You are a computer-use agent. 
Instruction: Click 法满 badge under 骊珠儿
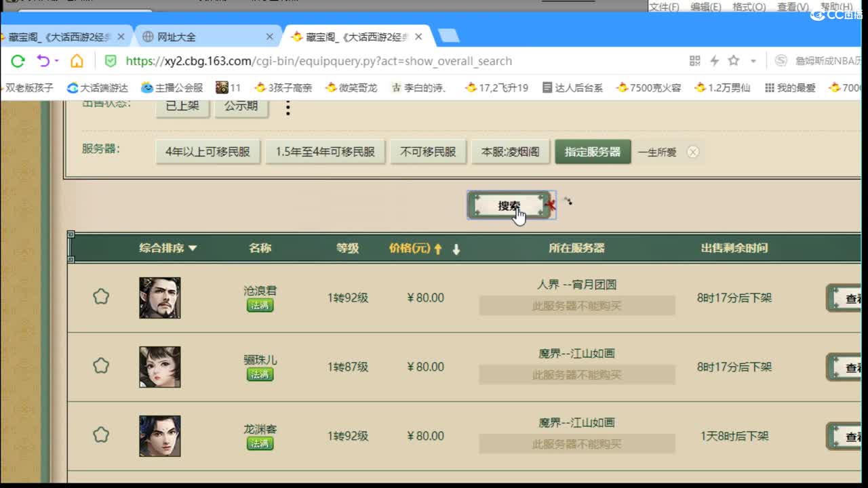260,375
